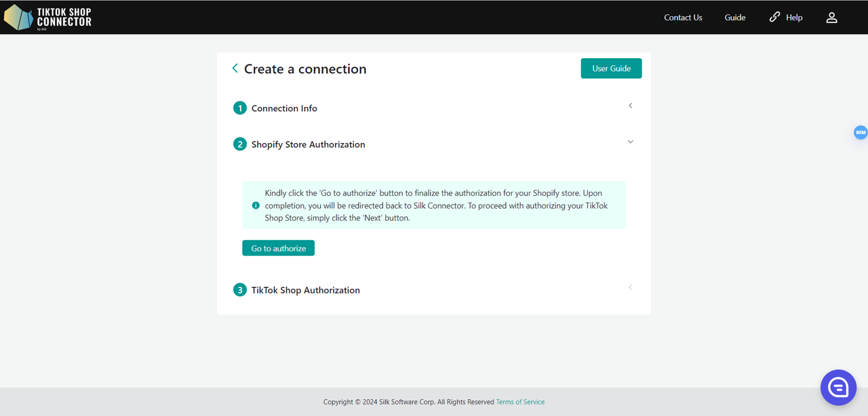Go back using the arrow beside Create a connection

coord(235,68)
